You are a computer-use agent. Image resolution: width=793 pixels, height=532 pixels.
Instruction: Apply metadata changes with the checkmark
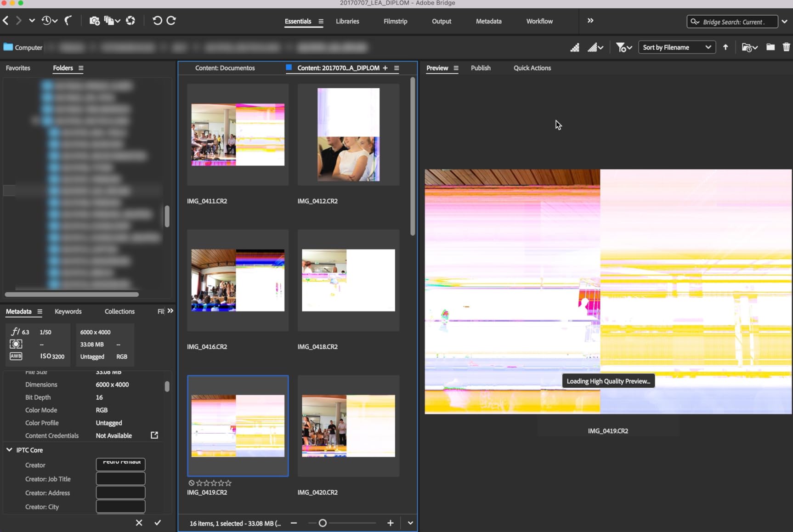pyautogui.click(x=158, y=523)
